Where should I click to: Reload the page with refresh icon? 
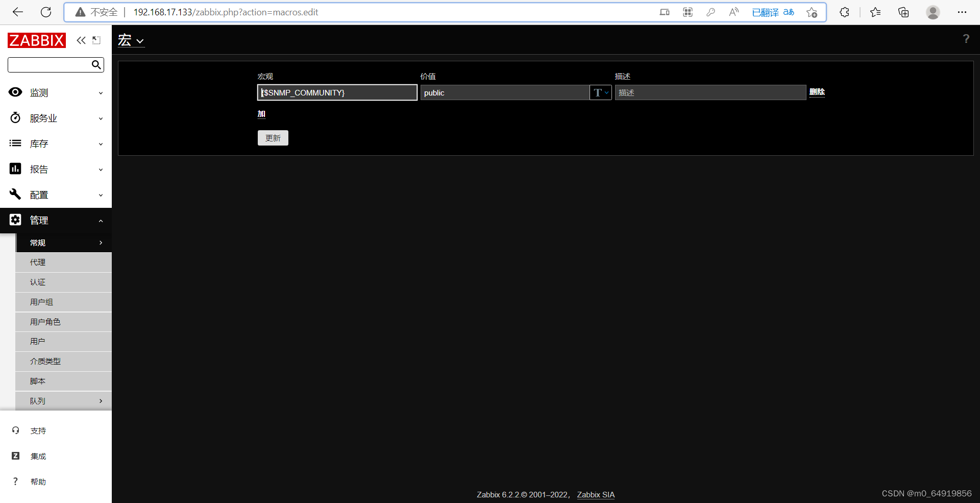(x=46, y=12)
